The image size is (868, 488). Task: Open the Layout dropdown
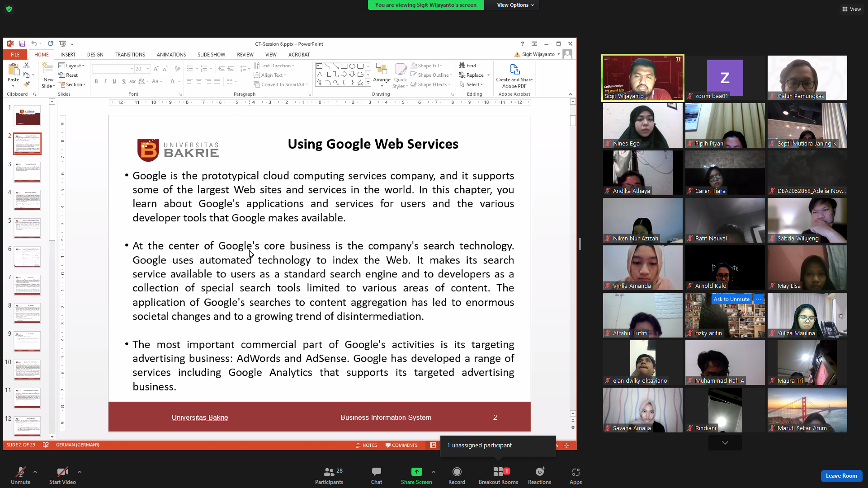tap(71, 66)
